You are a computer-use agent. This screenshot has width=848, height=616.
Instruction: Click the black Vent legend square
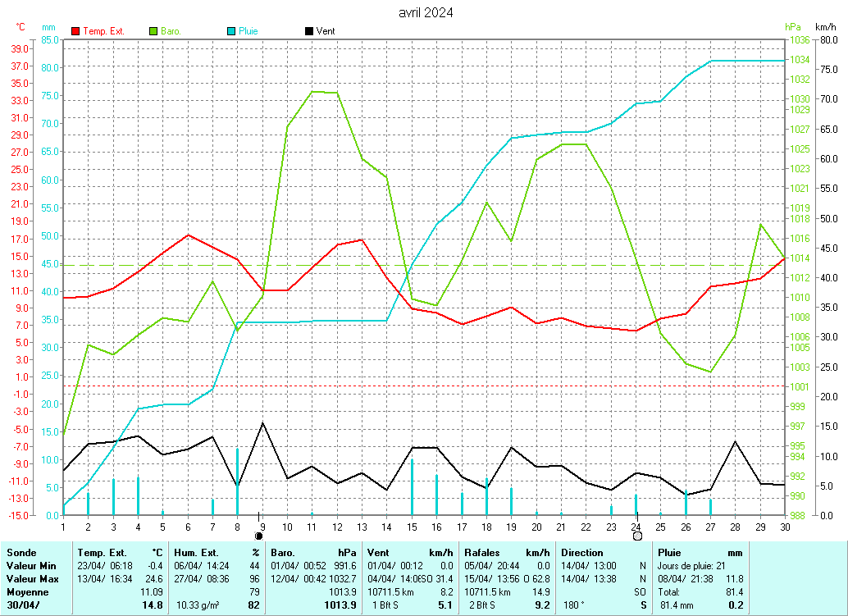pos(309,31)
